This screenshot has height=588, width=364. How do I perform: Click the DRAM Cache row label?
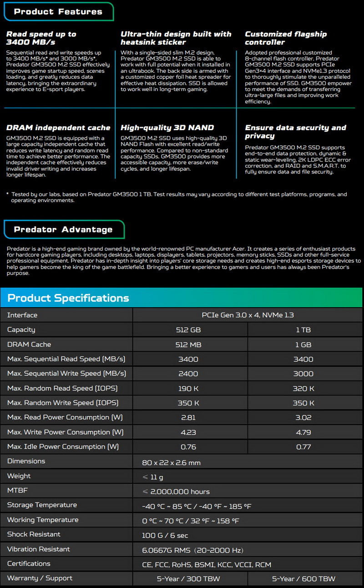tap(29, 345)
